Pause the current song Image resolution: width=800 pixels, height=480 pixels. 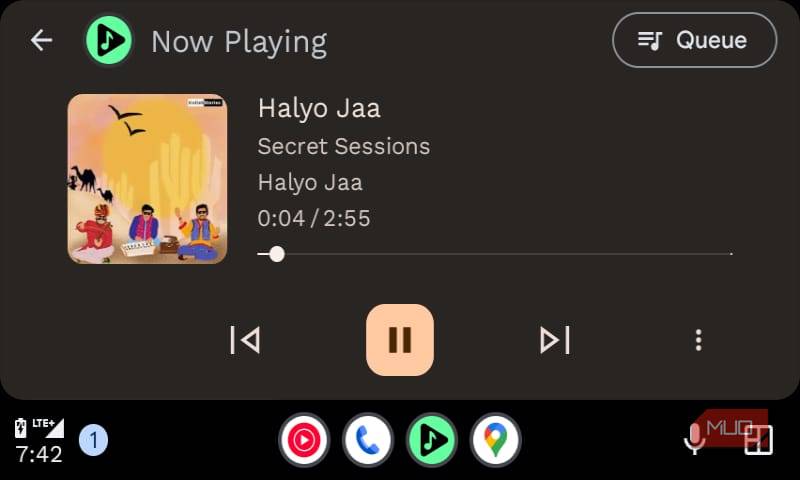coord(400,340)
